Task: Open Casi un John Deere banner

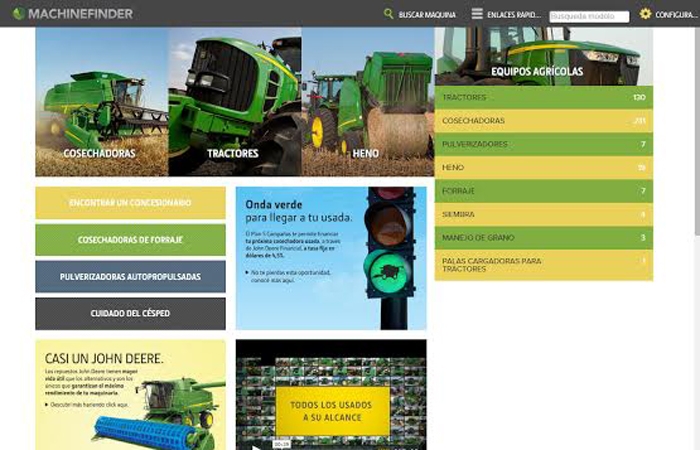Action: point(130,395)
